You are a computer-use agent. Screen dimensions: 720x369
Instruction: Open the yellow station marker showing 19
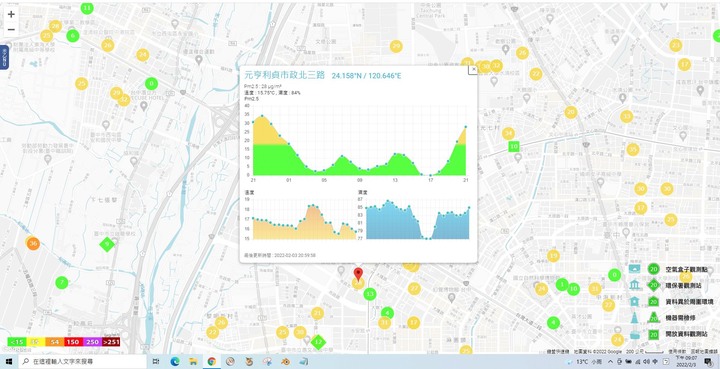point(553,256)
